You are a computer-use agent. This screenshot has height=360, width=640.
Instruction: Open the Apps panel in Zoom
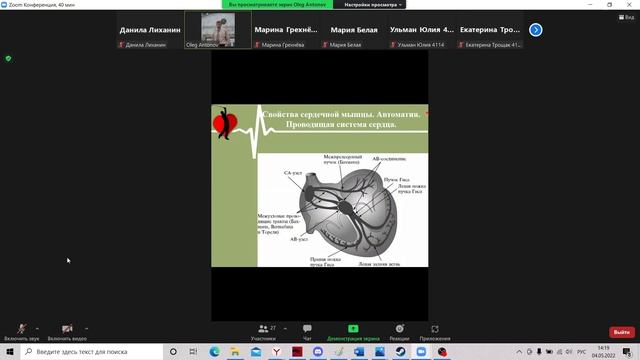pyautogui.click(x=435, y=332)
